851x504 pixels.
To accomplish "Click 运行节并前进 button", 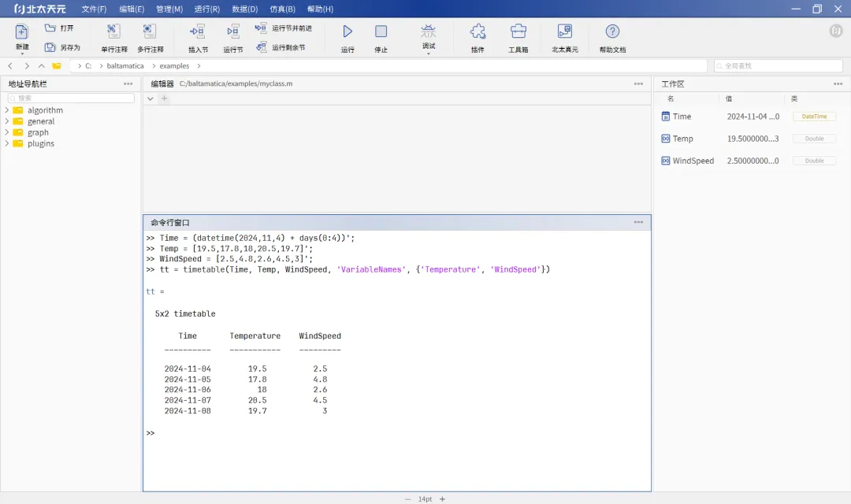I will [x=284, y=28].
